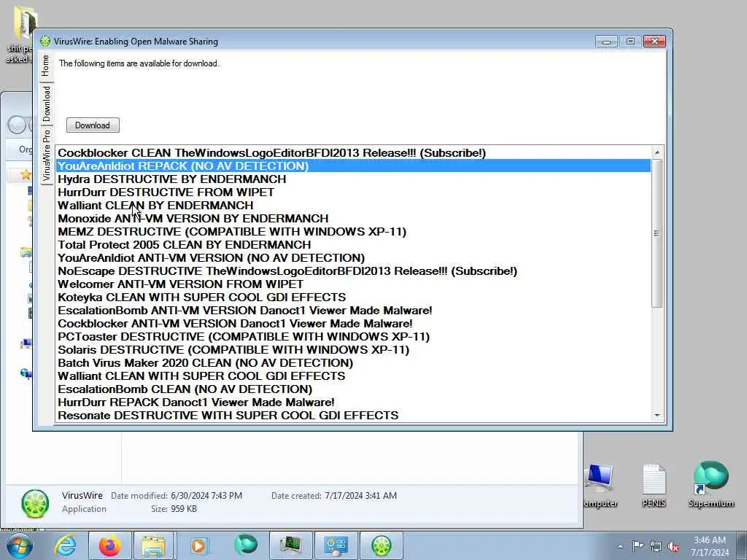Viewport: 747px width, 560px height.
Task: Click VirusWire icon in Explorer details pane
Action: [35, 503]
